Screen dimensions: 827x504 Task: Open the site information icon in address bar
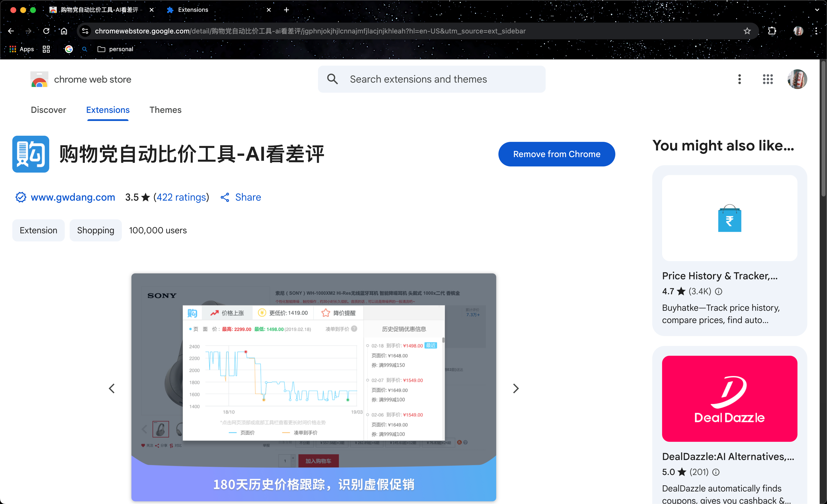coord(85,31)
